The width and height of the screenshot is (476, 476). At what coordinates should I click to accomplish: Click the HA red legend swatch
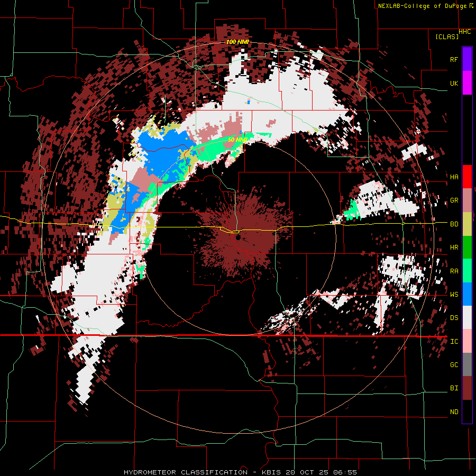coord(467,177)
